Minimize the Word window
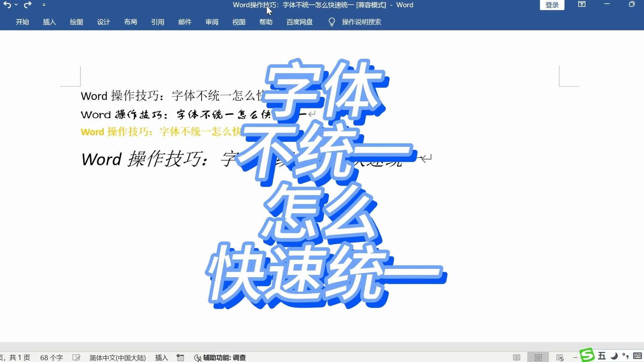 pos(607,4)
